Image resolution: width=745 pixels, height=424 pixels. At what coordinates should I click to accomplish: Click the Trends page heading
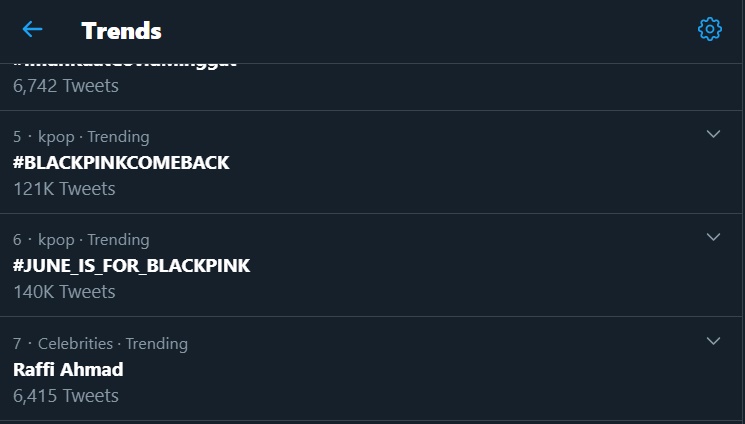[121, 30]
